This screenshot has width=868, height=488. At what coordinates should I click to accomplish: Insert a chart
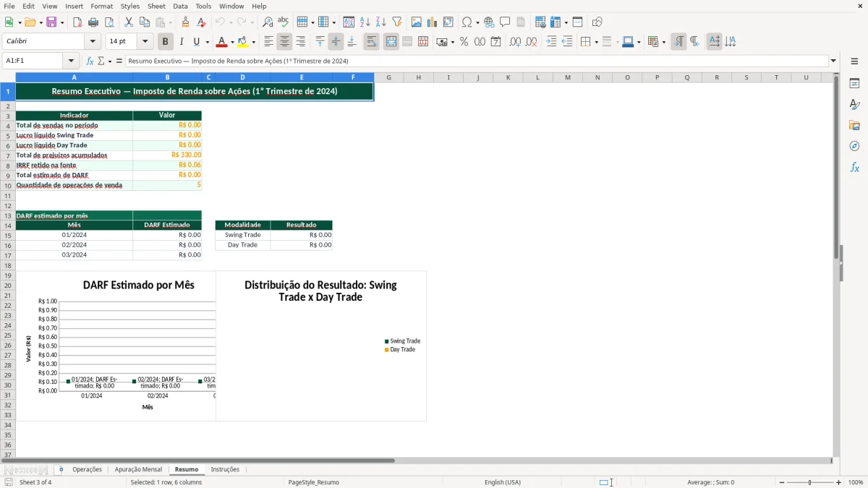tap(433, 22)
